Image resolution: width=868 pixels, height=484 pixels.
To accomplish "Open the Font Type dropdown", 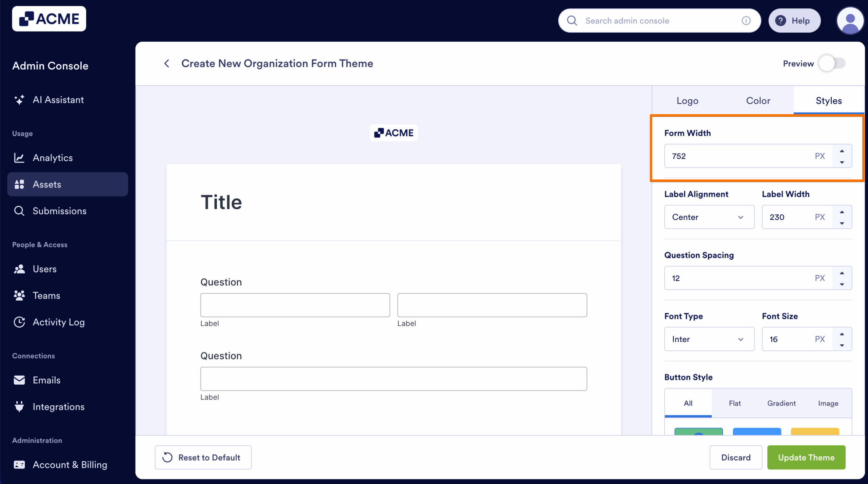I will 709,339.
